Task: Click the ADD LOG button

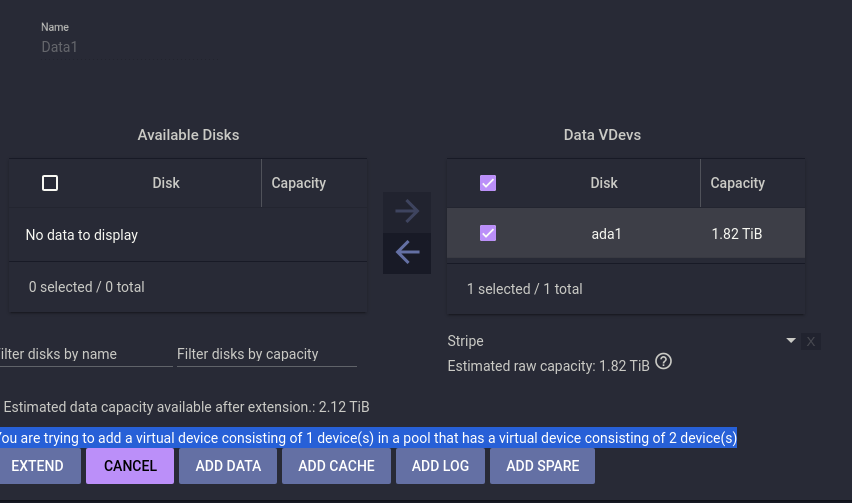Action: [440, 466]
